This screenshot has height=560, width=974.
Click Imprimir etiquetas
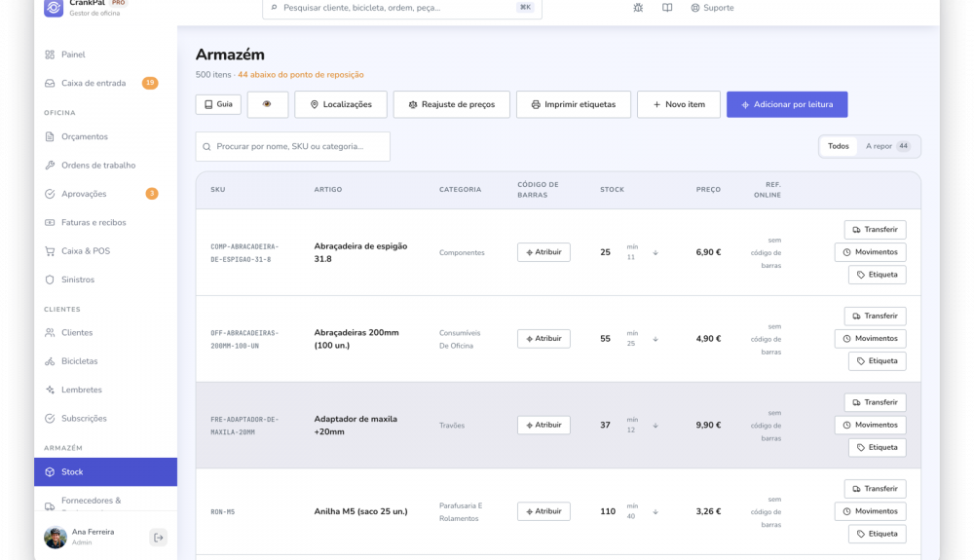[574, 104]
